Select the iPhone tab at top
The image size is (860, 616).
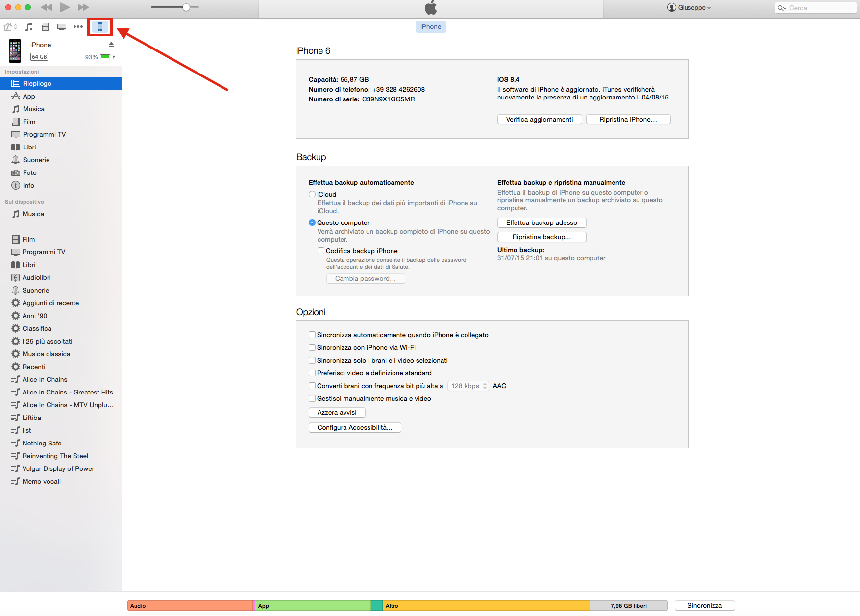pos(431,26)
